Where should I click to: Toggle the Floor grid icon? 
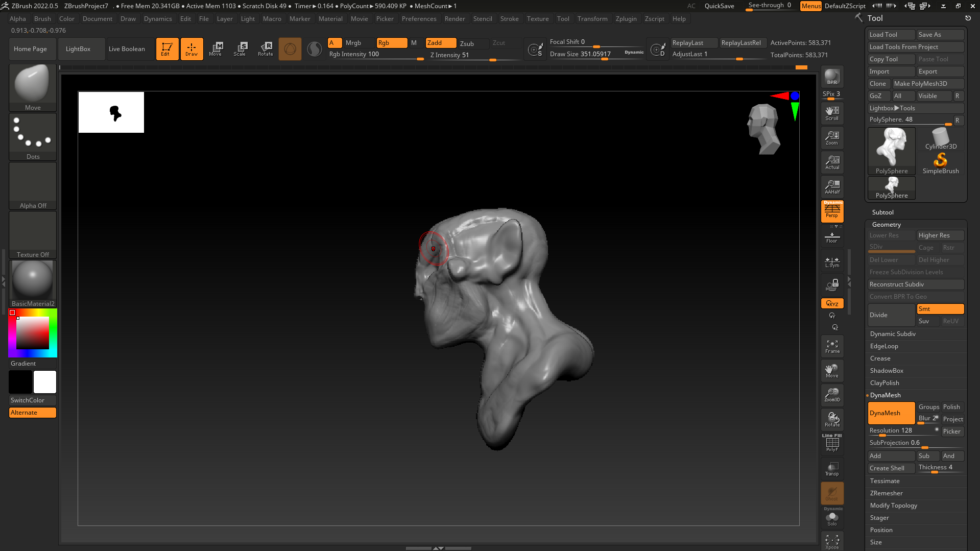tap(832, 237)
